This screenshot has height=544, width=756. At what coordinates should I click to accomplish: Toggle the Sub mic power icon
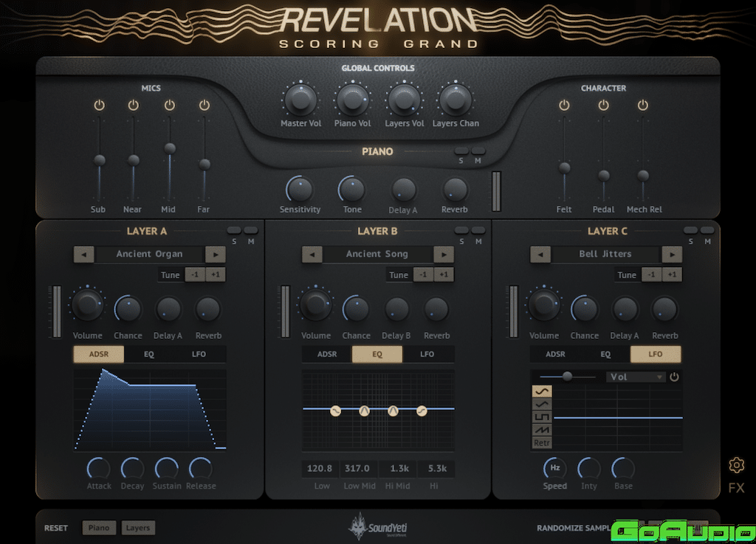pyautogui.click(x=100, y=105)
